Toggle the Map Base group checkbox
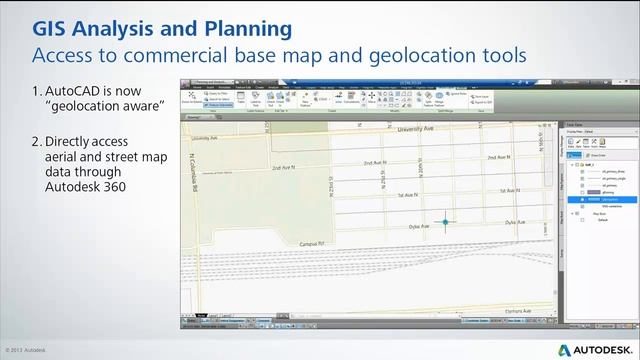Image resolution: width=640 pixels, height=360 pixels. tap(577, 213)
